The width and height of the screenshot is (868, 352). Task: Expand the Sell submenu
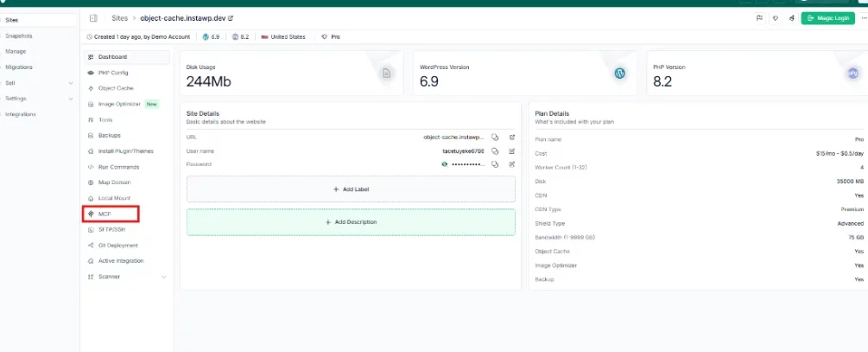click(x=70, y=83)
